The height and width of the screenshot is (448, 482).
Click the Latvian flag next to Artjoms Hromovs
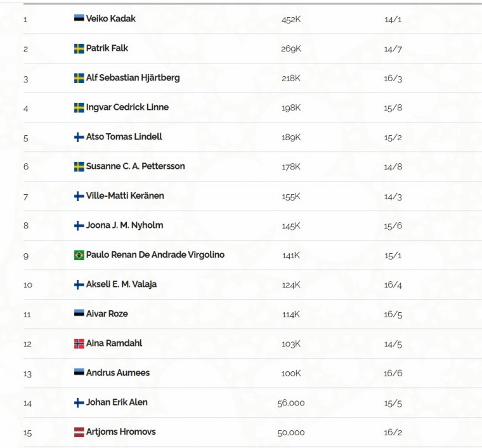click(79, 432)
